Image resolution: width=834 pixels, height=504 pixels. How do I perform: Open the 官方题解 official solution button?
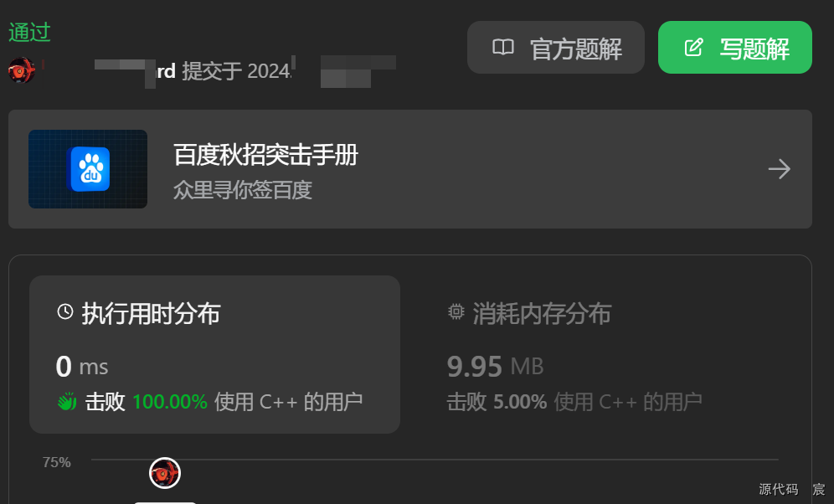pyautogui.click(x=556, y=48)
